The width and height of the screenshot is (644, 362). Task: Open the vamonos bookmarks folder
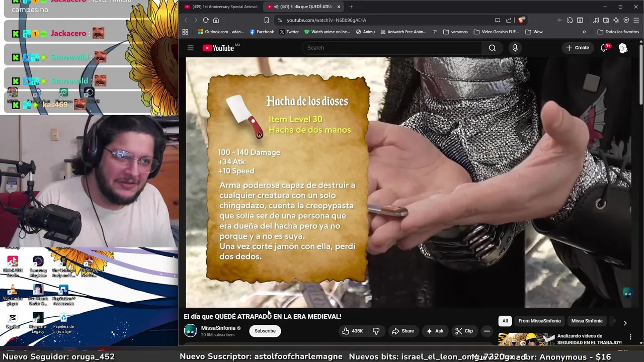(x=455, y=32)
